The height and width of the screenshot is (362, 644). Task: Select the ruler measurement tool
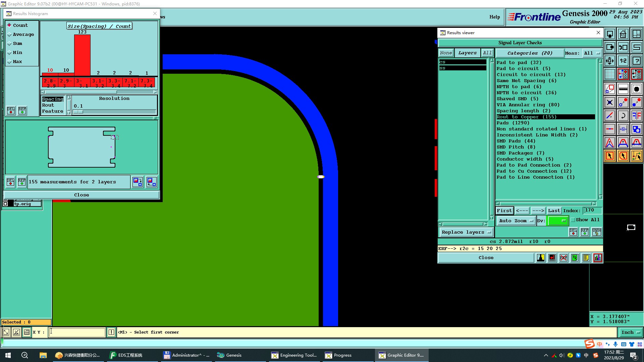pos(623,89)
